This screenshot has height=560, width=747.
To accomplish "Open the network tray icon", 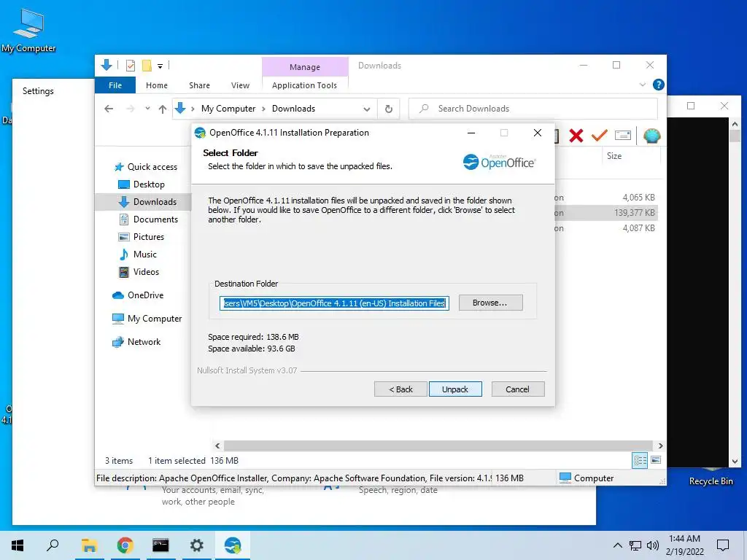I will [635, 545].
